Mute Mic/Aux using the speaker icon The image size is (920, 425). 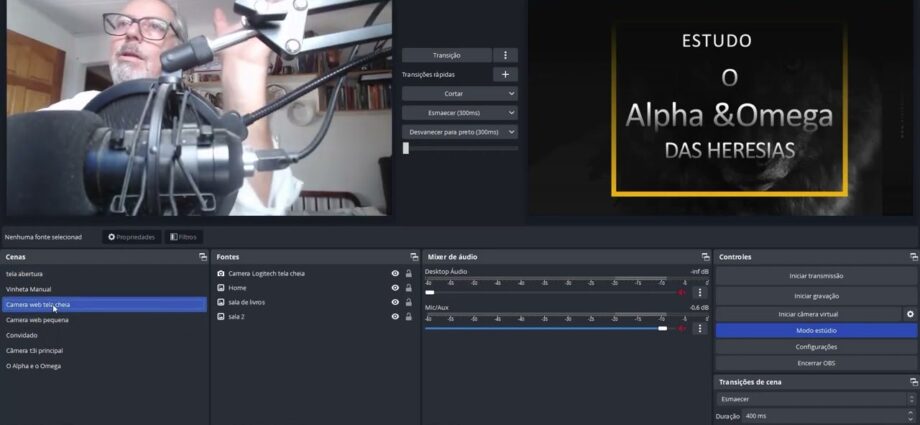pyautogui.click(x=682, y=328)
